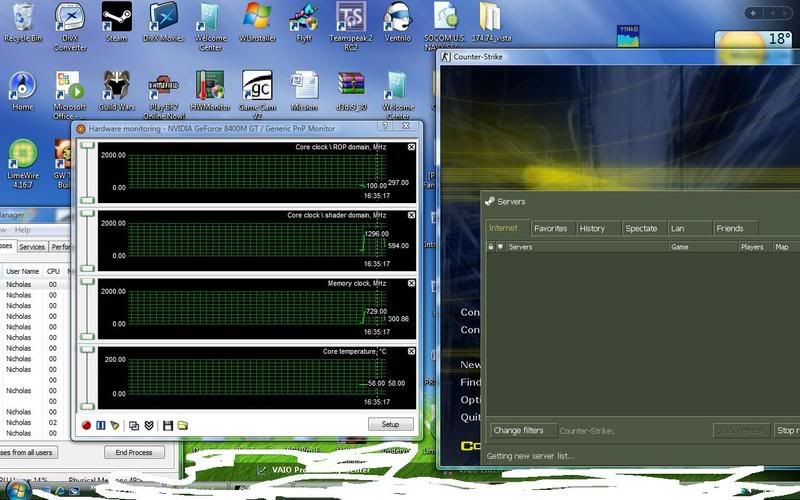Open the HWMonitor desktop icon
The image size is (800, 500).
pos(210,92)
